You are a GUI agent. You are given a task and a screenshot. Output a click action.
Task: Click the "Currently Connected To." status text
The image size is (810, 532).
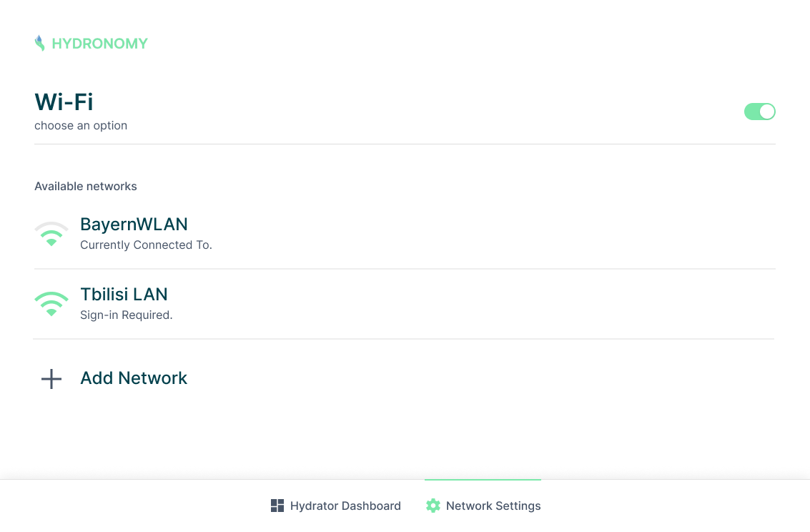pos(146,245)
